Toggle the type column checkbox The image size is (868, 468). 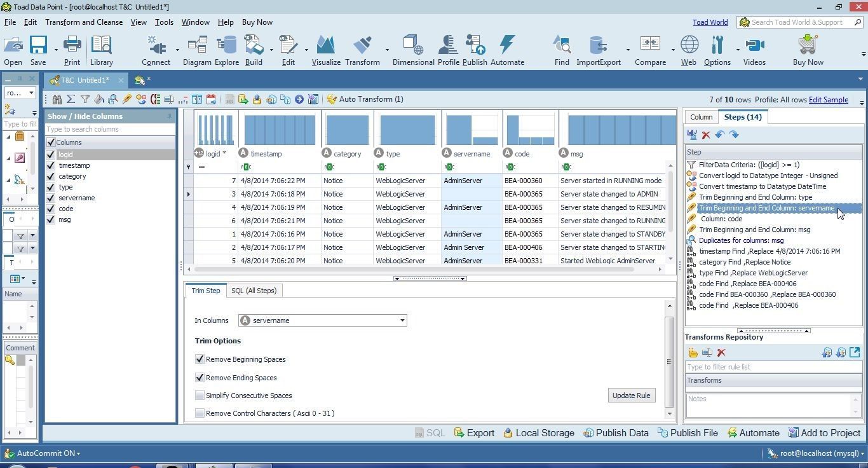51,187
